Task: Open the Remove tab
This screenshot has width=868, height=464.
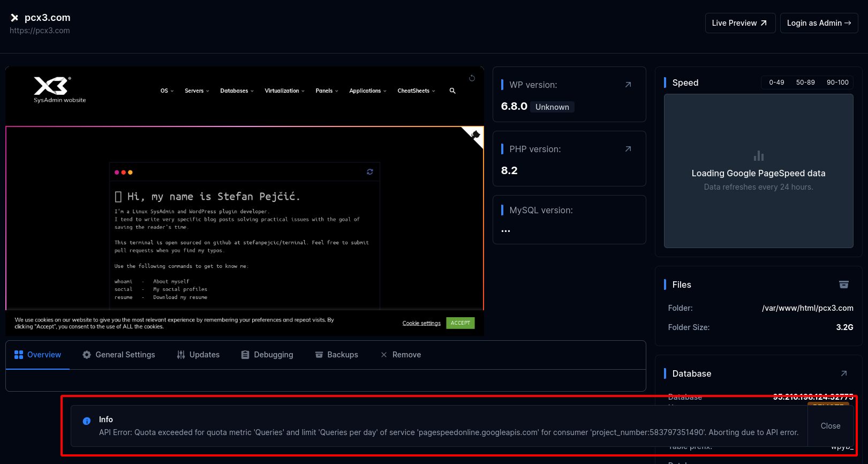Action: coord(401,355)
